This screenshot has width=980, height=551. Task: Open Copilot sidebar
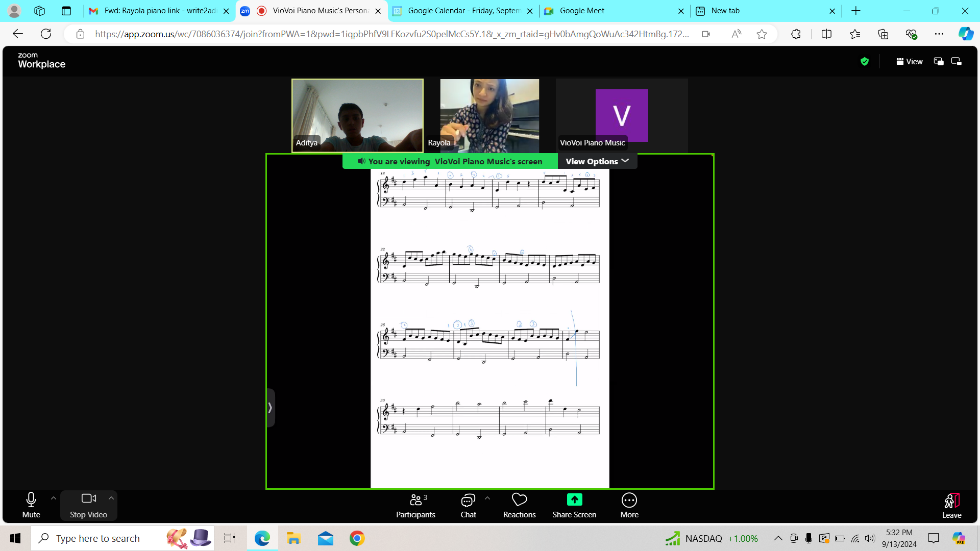click(x=966, y=34)
